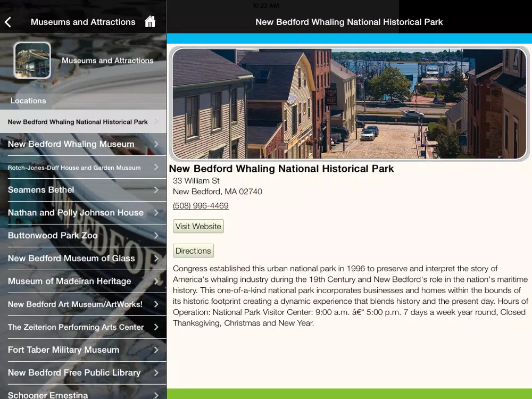This screenshot has height=399, width=532.
Task: Click the 10:22 AM status bar clock
Action: pos(265,5)
